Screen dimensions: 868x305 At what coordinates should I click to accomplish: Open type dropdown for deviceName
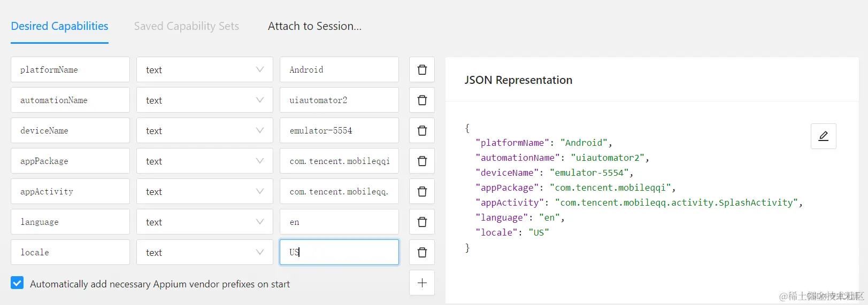pos(205,130)
